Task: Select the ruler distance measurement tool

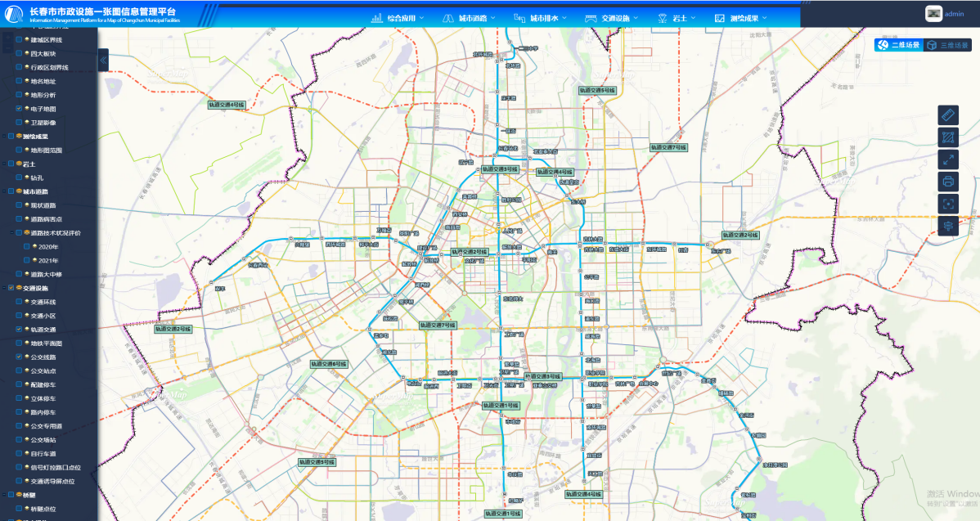Action: click(x=948, y=115)
